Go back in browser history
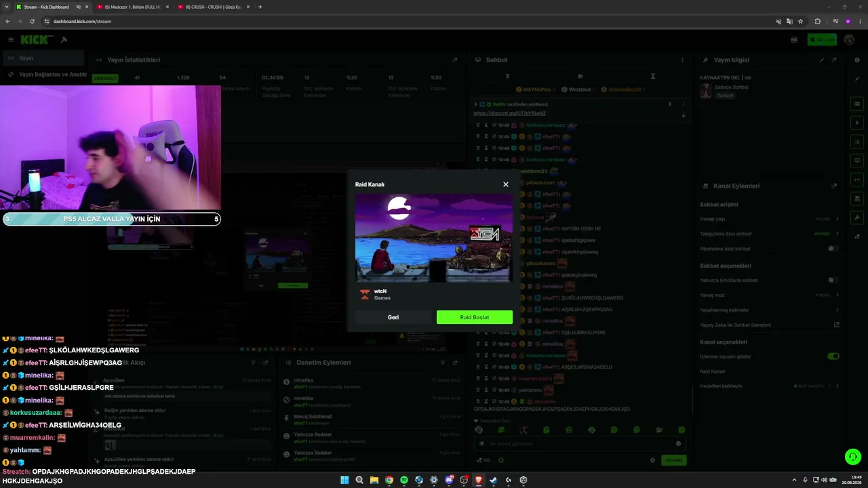This screenshot has width=868, height=488. pos(7,21)
